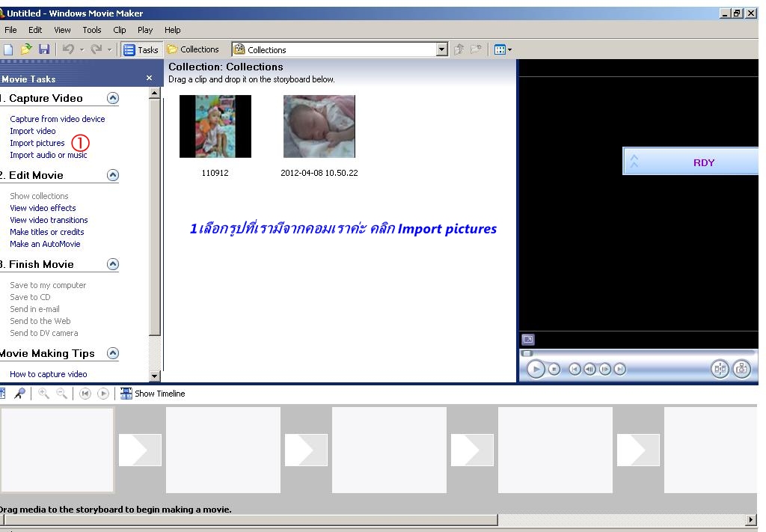Open the View menu
This screenshot has width=766, height=532.
[x=62, y=30]
